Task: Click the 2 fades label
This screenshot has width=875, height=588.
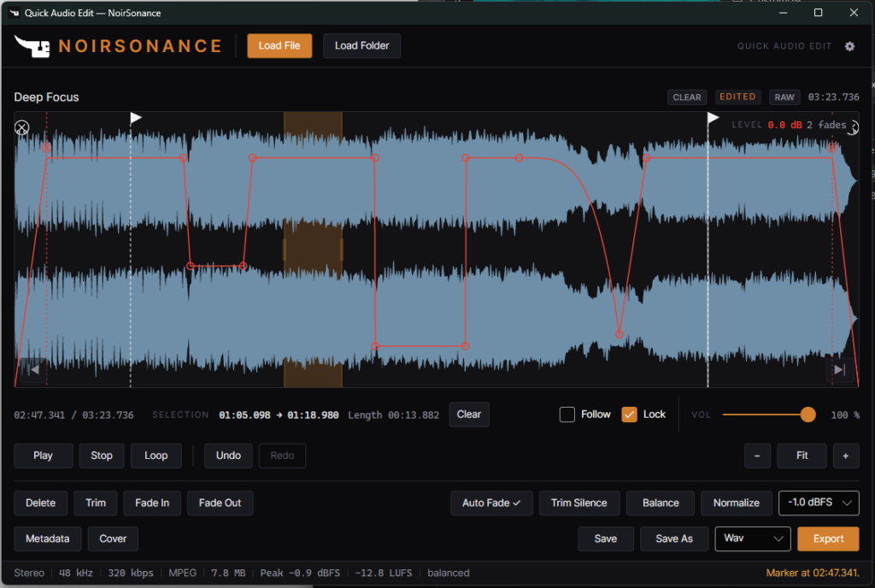Action: click(x=826, y=125)
